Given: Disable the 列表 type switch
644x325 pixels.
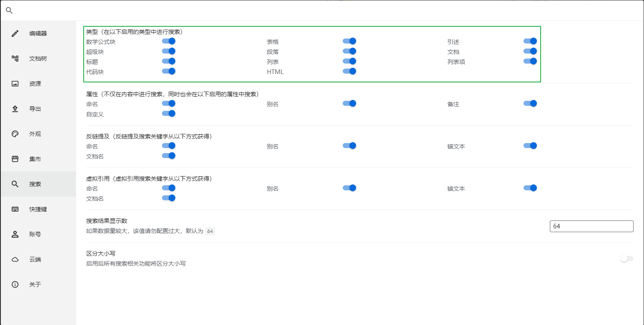Looking at the screenshot, I should click(x=349, y=61).
